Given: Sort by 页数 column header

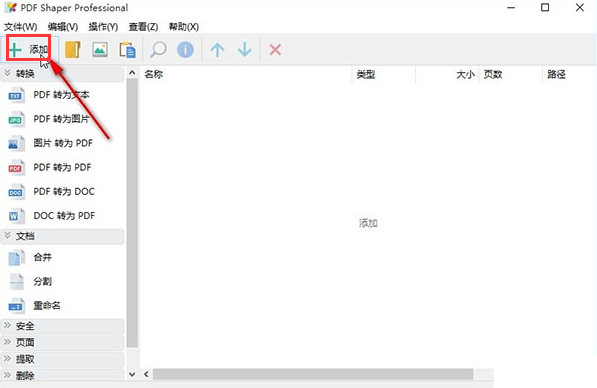Looking at the screenshot, I should [511, 74].
